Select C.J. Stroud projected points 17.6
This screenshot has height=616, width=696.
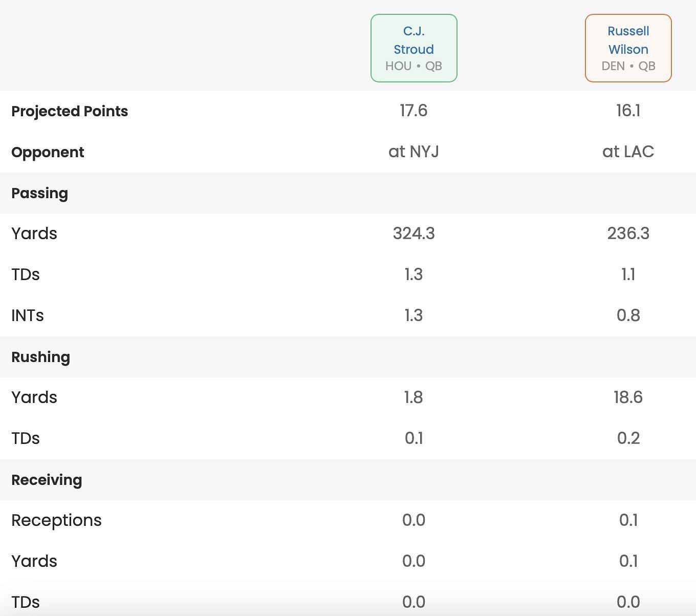tap(414, 111)
